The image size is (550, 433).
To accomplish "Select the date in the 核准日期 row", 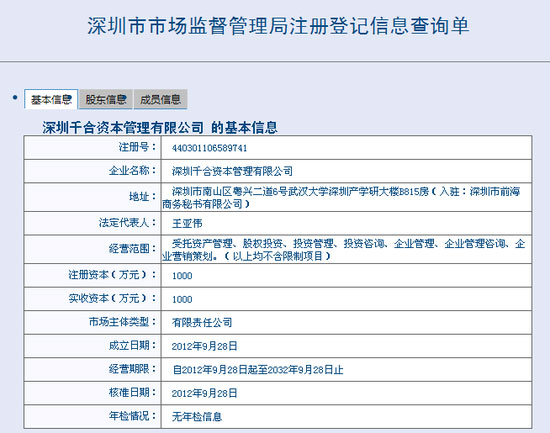I will (x=204, y=393).
